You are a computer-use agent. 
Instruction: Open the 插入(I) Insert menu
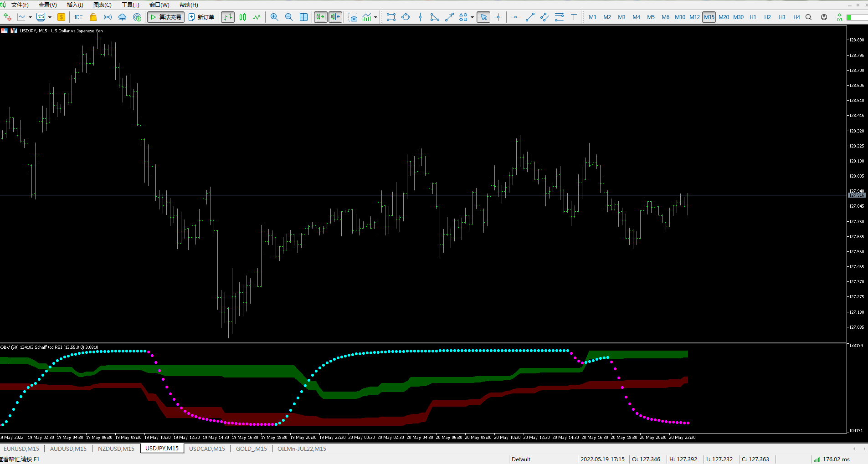[75, 5]
